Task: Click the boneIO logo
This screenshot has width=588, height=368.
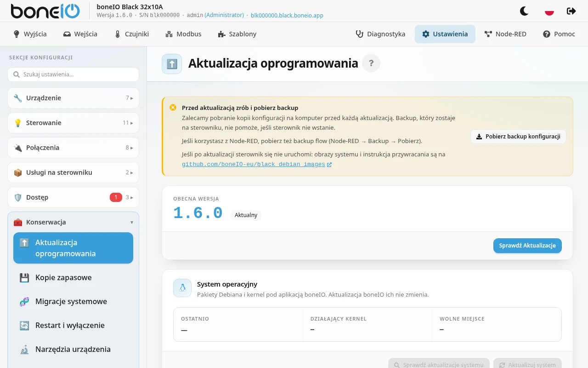Action: 45,11
